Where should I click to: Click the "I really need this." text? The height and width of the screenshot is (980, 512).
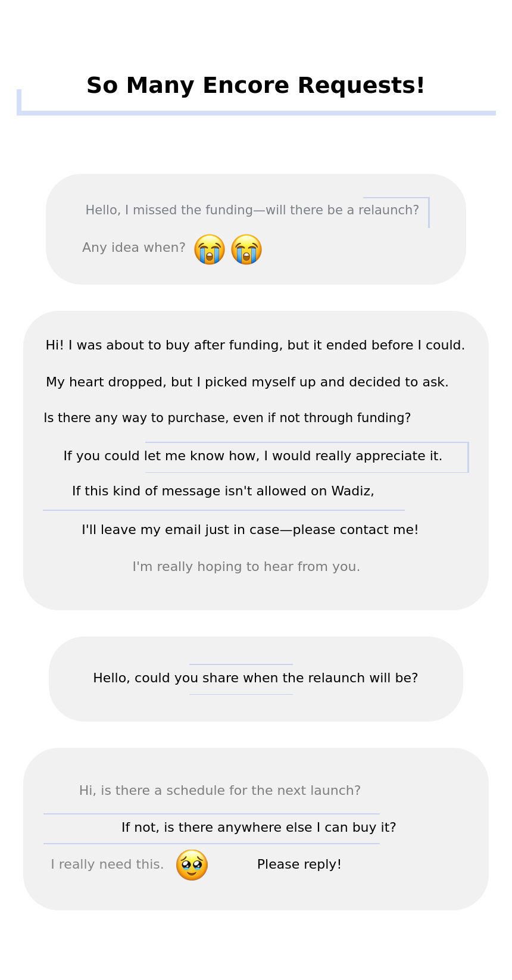(x=107, y=864)
